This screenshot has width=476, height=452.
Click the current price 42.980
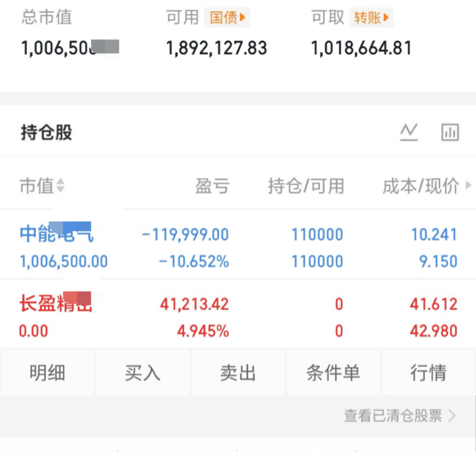(434, 331)
